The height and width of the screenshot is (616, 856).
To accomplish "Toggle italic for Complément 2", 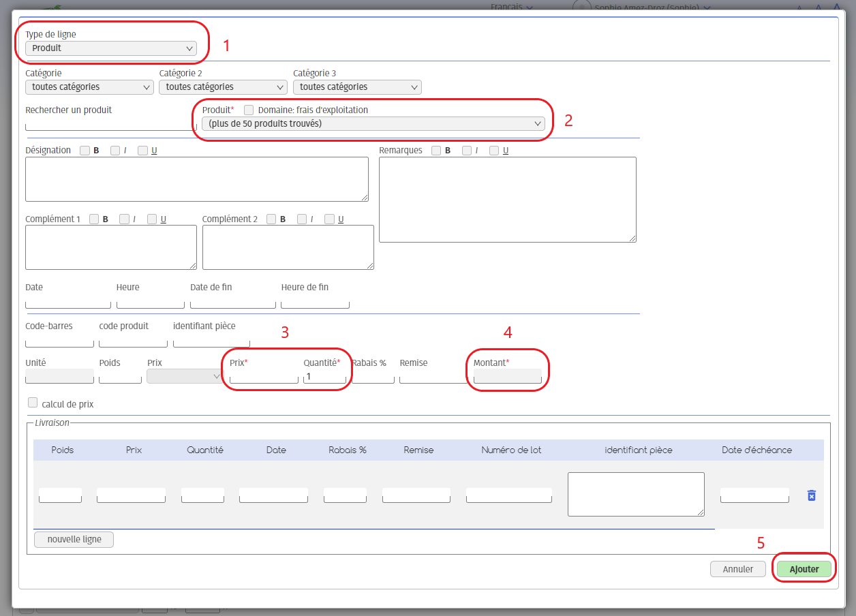I will 301,219.
